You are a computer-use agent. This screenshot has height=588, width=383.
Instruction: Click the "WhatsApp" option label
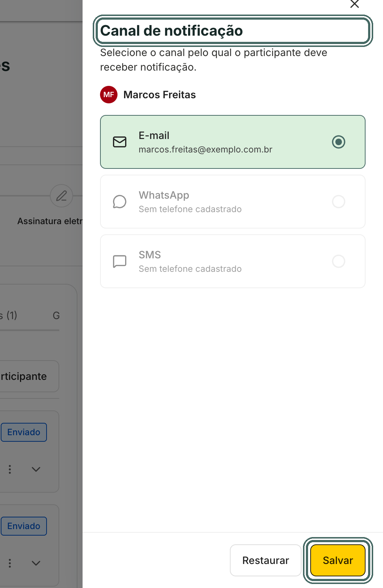pos(164,195)
